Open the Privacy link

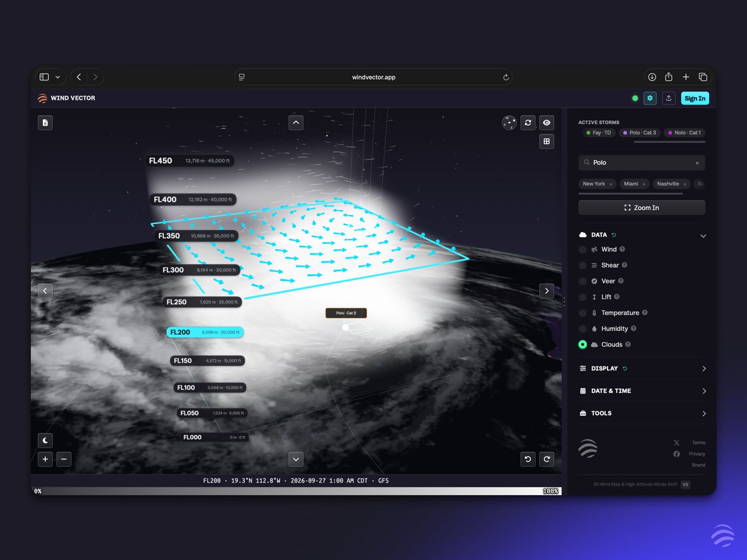[x=697, y=454]
